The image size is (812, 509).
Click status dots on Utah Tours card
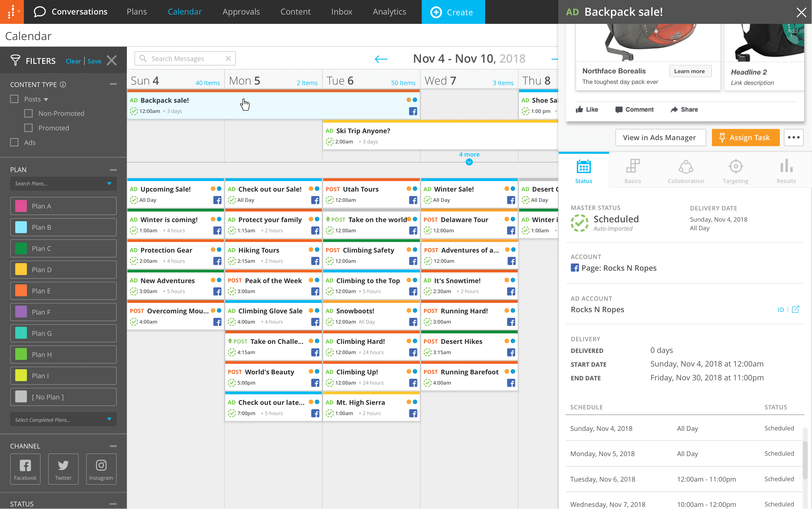[x=412, y=189]
